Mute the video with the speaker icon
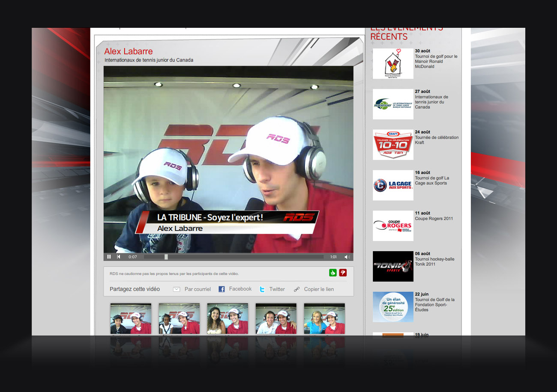Viewport: 557px width, 392px height. [347, 257]
